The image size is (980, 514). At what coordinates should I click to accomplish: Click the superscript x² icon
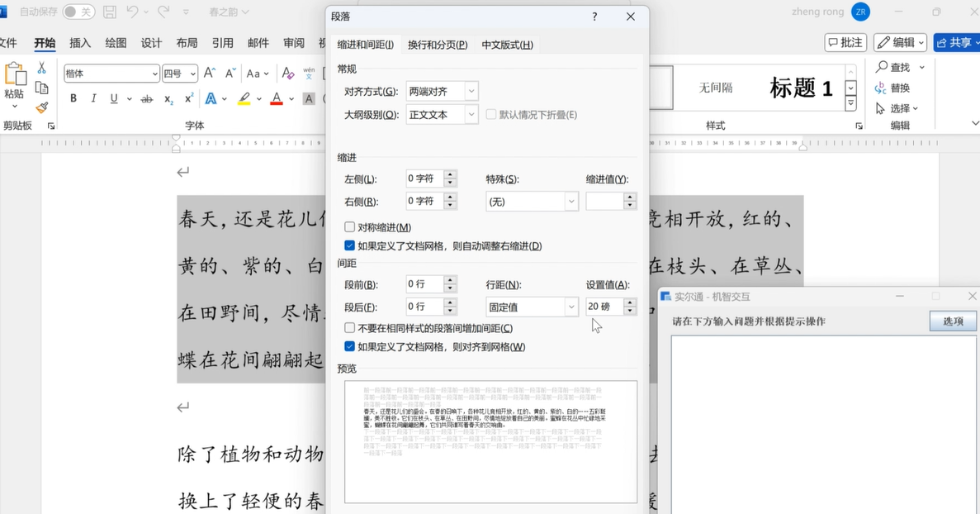[189, 98]
